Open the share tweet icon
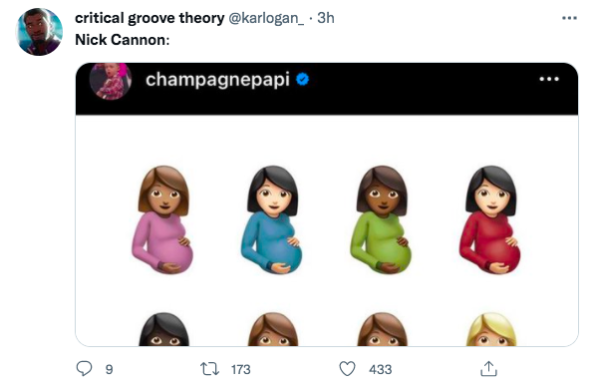 pyautogui.click(x=489, y=369)
